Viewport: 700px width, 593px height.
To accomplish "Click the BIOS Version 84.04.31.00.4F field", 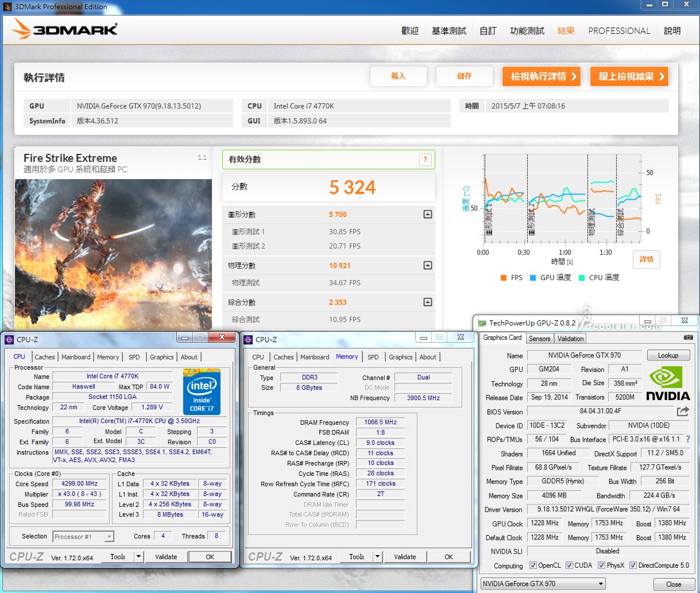I will (600, 411).
